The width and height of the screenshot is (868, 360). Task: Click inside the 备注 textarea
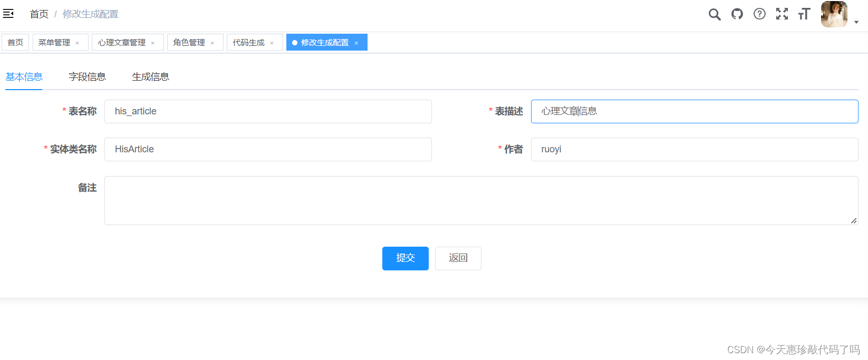481,200
